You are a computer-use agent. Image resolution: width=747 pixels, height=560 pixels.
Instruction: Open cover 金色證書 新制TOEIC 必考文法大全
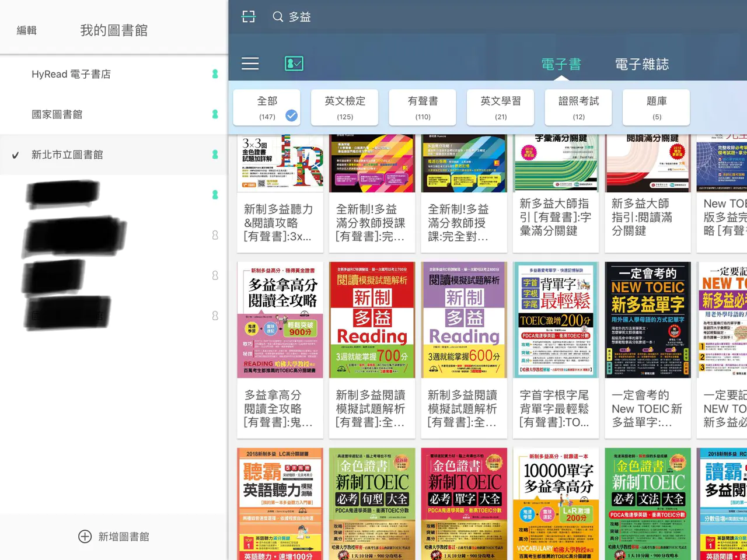click(648, 504)
